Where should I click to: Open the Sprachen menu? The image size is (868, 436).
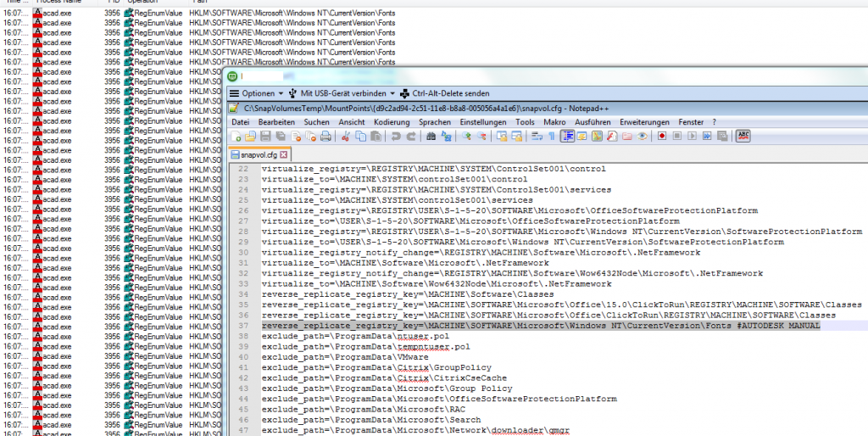[435, 122]
